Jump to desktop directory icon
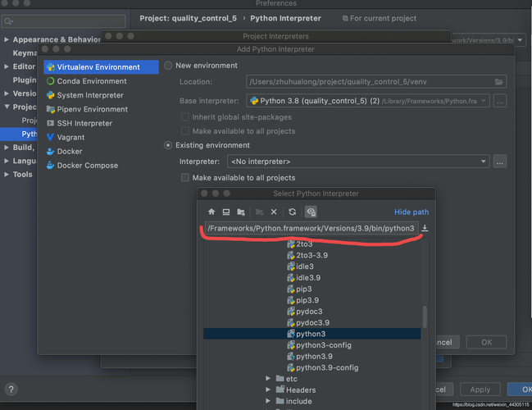Viewport: 532px width, 410px height. pos(226,212)
